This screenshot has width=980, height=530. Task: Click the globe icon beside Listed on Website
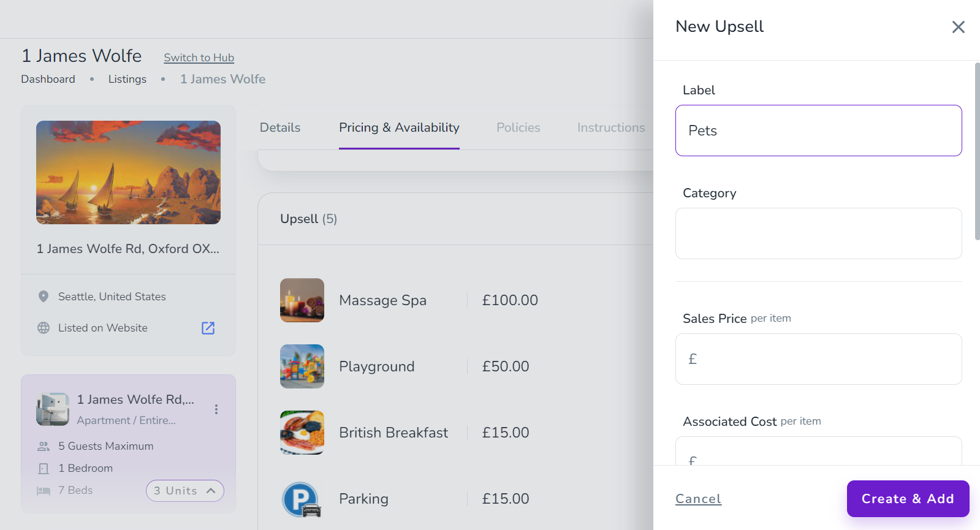(x=44, y=328)
